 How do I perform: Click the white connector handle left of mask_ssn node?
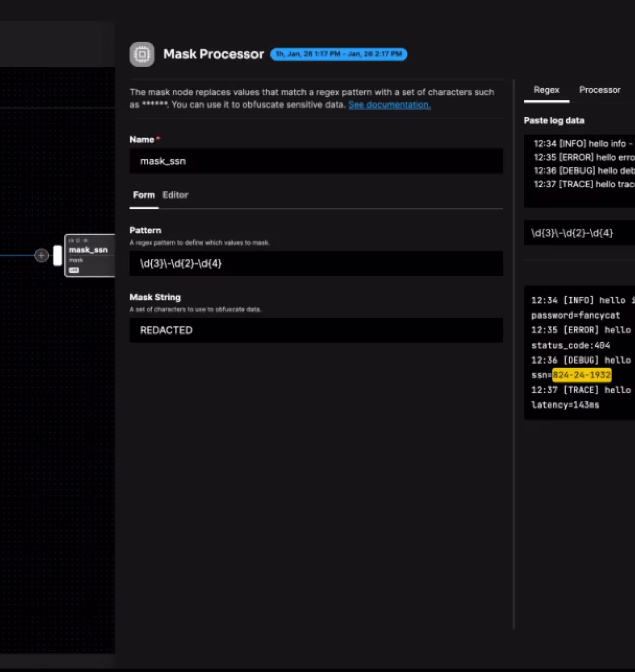(58, 255)
